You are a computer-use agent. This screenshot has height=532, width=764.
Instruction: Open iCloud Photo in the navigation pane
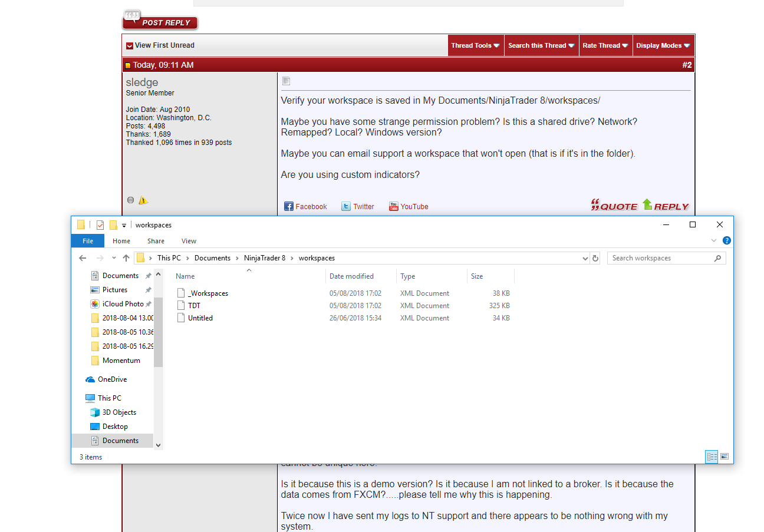point(123,304)
